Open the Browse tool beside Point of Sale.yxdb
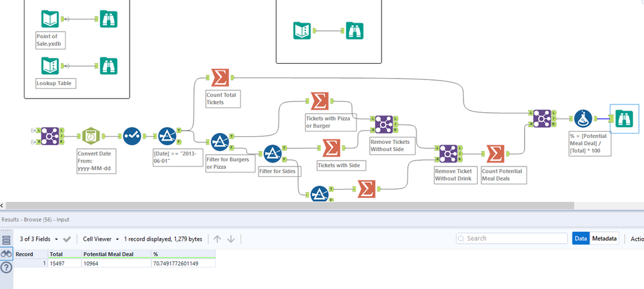 (109, 19)
